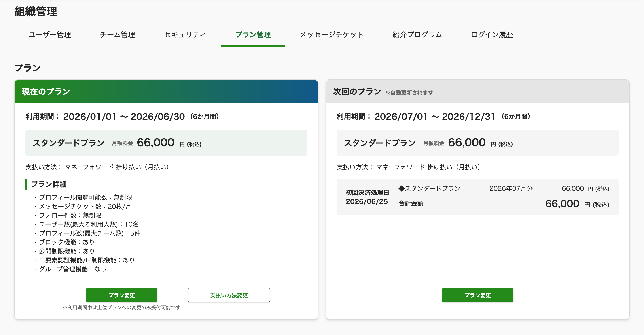The height and width of the screenshot is (335, 644).
Task: Select the セキュリティ tab
Action: point(185,34)
